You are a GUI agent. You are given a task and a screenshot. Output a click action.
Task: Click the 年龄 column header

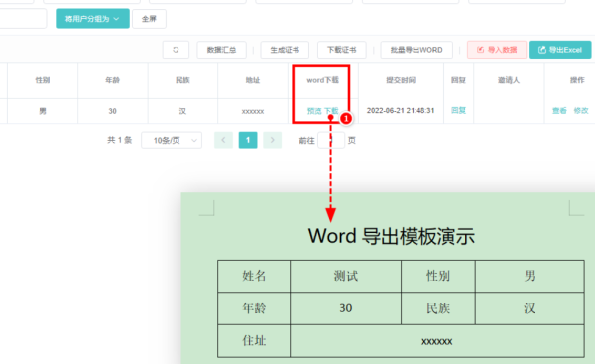[113, 80]
